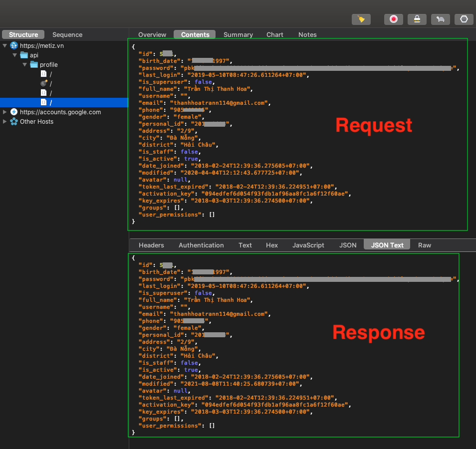Click the modified value "2020-04-04T12:12:43.677725+07:00"

click(x=240, y=173)
